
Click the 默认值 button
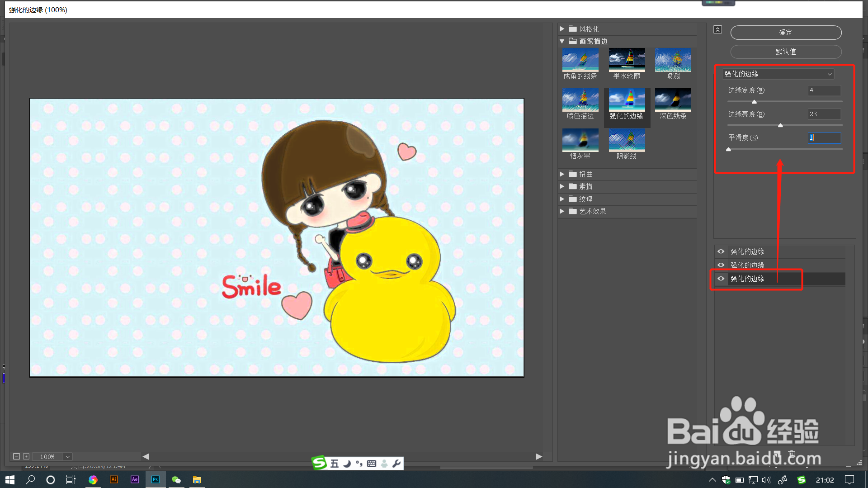786,52
